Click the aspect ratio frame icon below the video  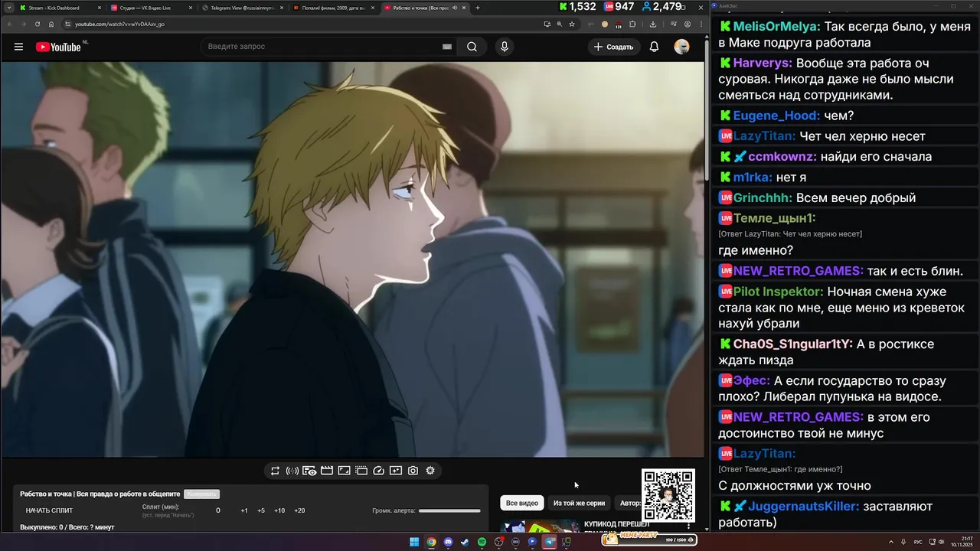345,471
